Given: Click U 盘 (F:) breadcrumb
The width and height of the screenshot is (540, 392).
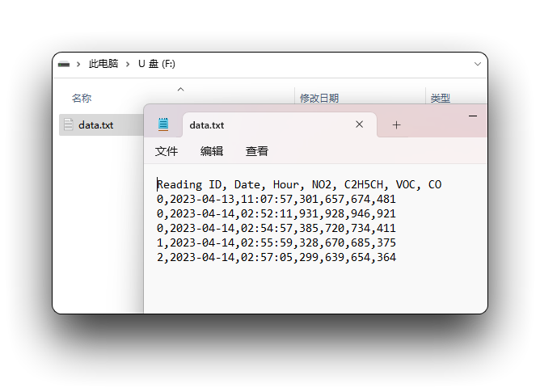Looking at the screenshot, I should click(157, 64).
